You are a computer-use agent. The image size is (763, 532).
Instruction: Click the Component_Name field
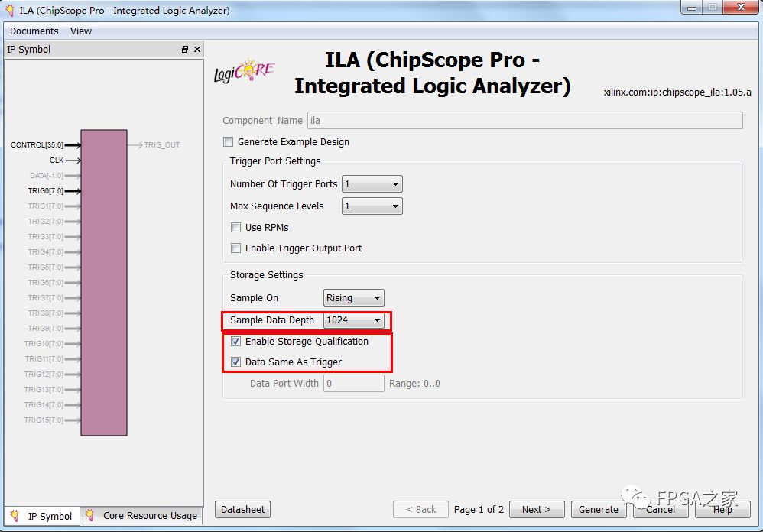[525, 121]
